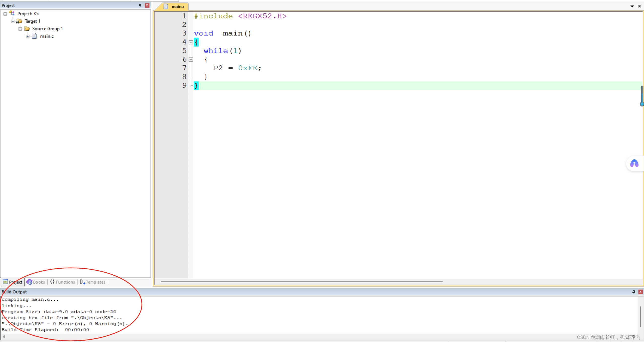Switch to the Books tab
Viewport: 644px width, 342px height.
click(x=36, y=282)
